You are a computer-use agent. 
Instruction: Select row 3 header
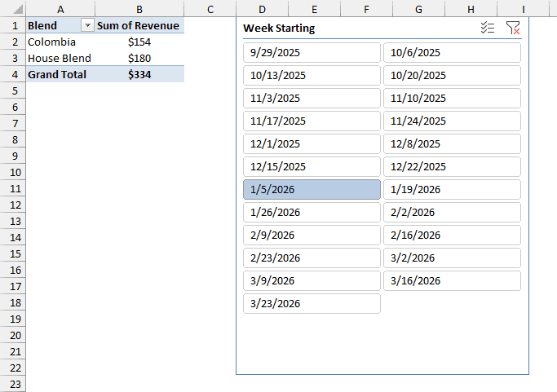[13, 58]
